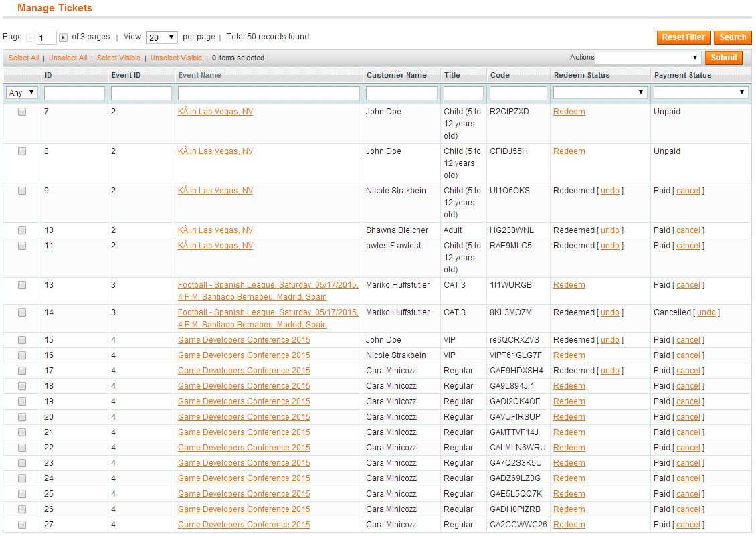Submit the selected action
756x536 pixels.
pyautogui.click(x=724, y=58)
